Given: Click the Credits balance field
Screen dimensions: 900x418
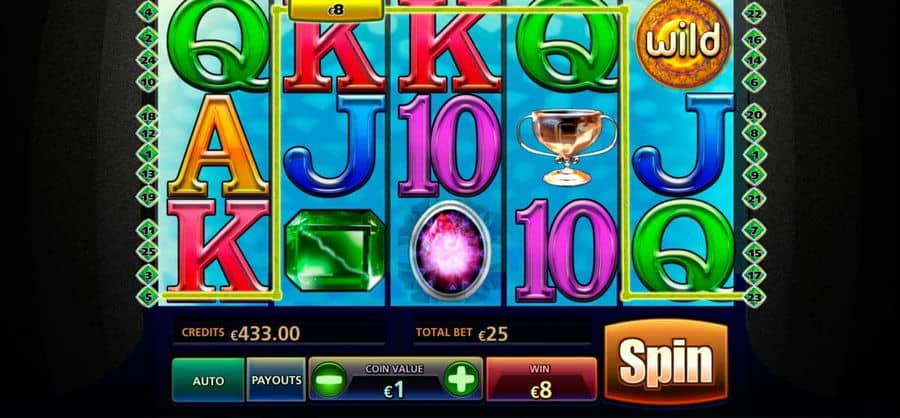Looking at the screenshot, I should (x=278, y=332).
